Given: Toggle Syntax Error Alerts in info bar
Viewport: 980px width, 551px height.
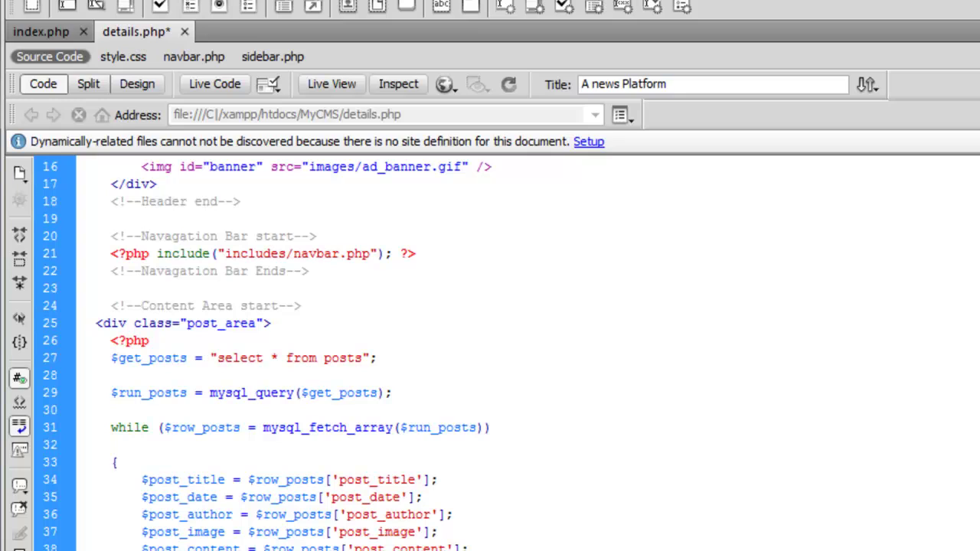Looking at the screenshot, I should 20,450.
